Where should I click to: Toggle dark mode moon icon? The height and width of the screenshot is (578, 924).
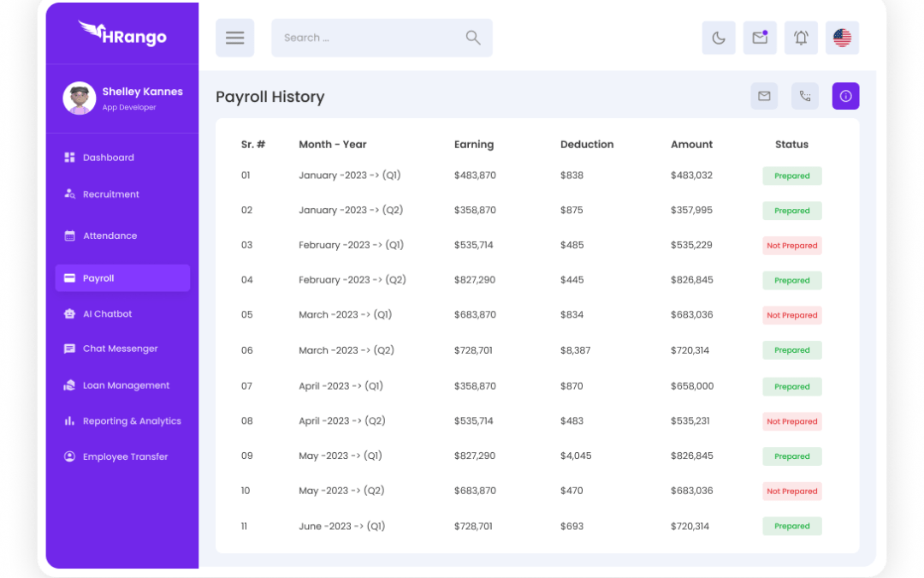click(x=719, y=38)
